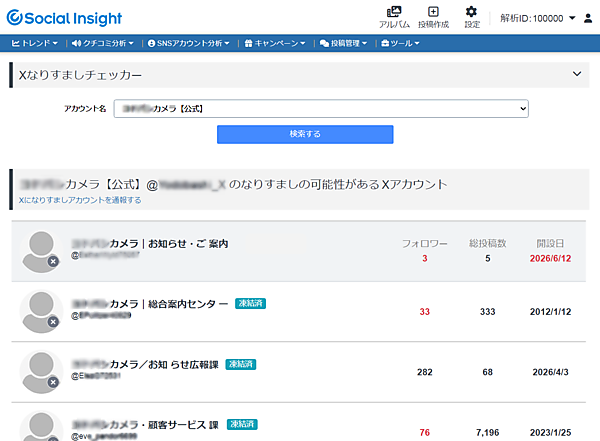Select total posts value 7,196
Image resolution: width=600 pixels, height=441 pixels.
488,433
